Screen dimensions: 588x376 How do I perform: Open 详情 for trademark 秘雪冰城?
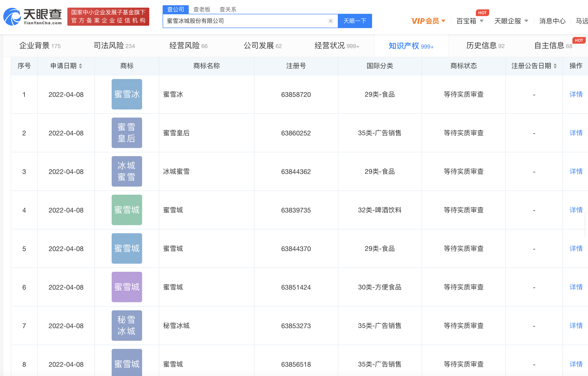click(x=576, y=326)
